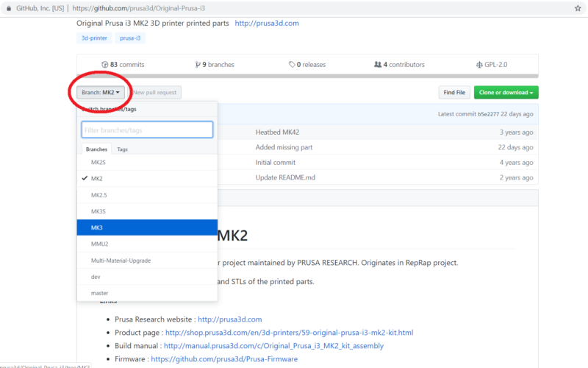Screen dimensions: 588x368
Task: Switch to the Branches tab
Action: [96, 149]
